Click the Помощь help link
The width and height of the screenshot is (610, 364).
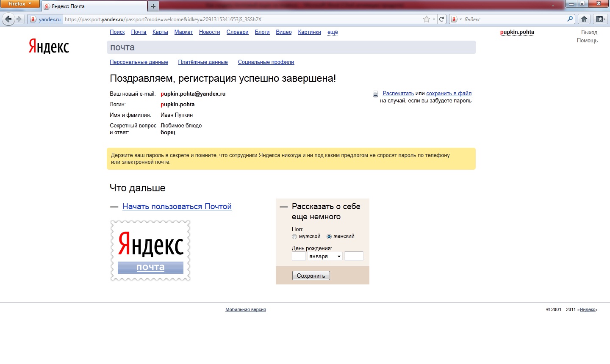(587, 41)
